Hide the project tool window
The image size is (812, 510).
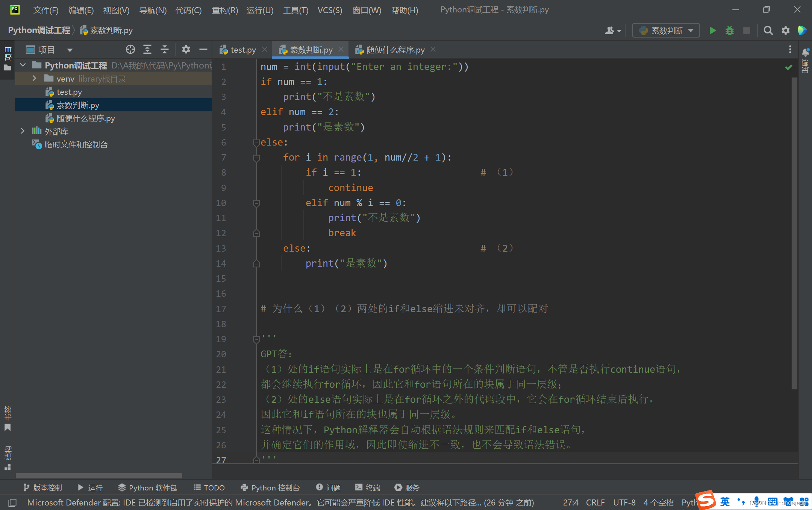pos(203,49)
